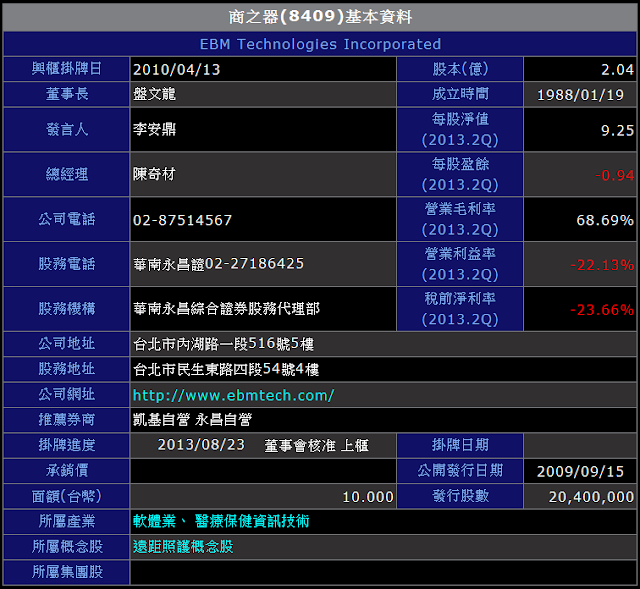640x589 pixels.
Task: Click the 股本(億) label
Action: click(x=460, y=69)
